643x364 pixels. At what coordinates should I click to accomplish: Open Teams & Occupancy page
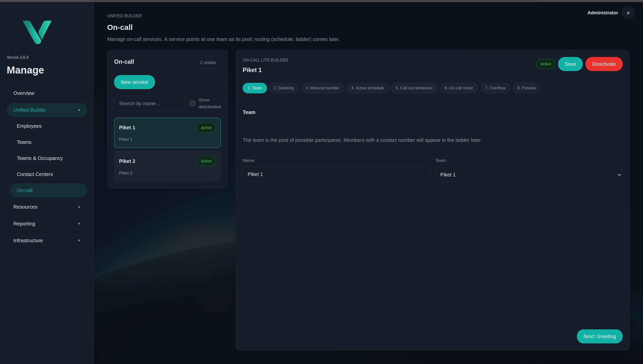(48, 158)
